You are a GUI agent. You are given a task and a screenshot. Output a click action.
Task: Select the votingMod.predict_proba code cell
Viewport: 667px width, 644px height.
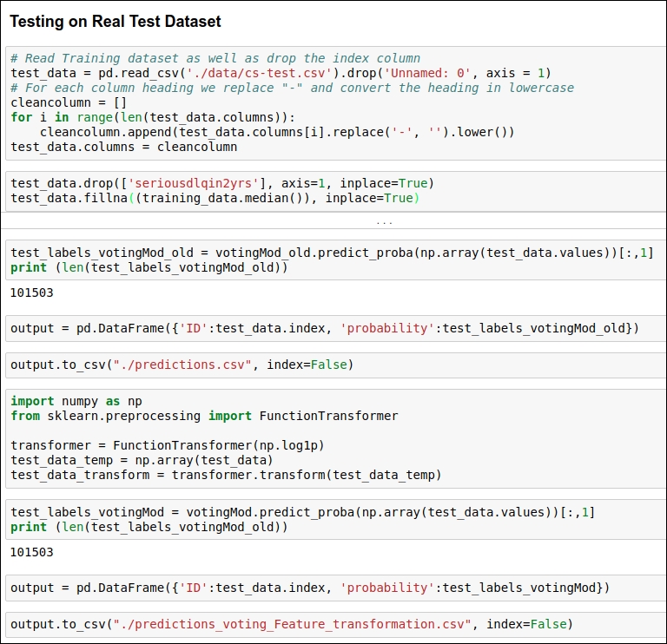tap(335, 519)
